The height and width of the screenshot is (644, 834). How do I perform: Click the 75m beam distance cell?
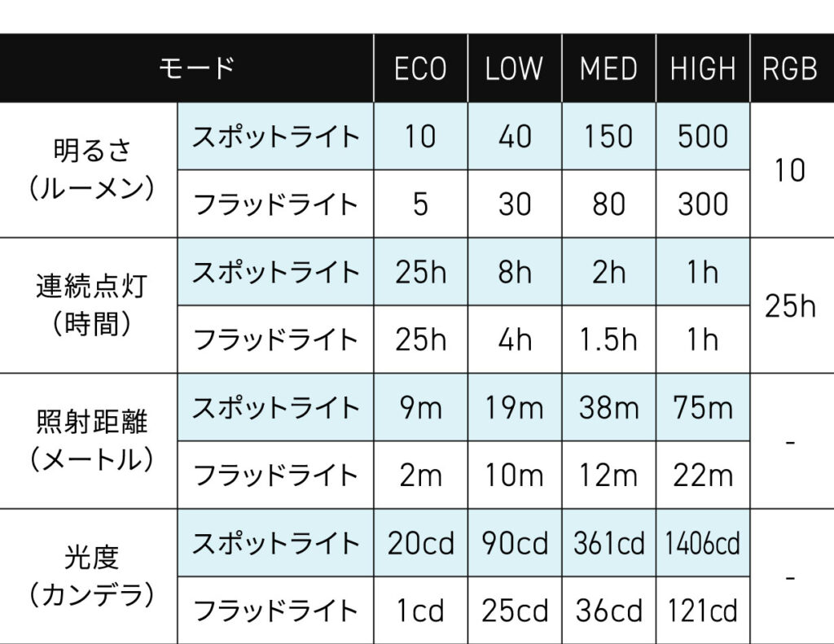703,407
